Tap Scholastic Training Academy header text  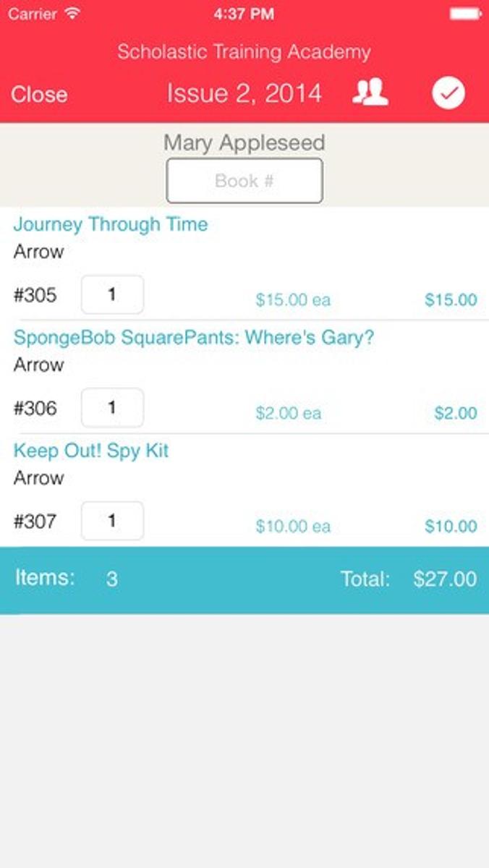coord(244,52)
